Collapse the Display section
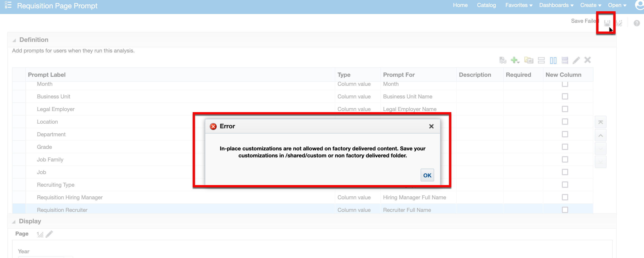The width and height of the screenshot is (644, 258). 14,221
